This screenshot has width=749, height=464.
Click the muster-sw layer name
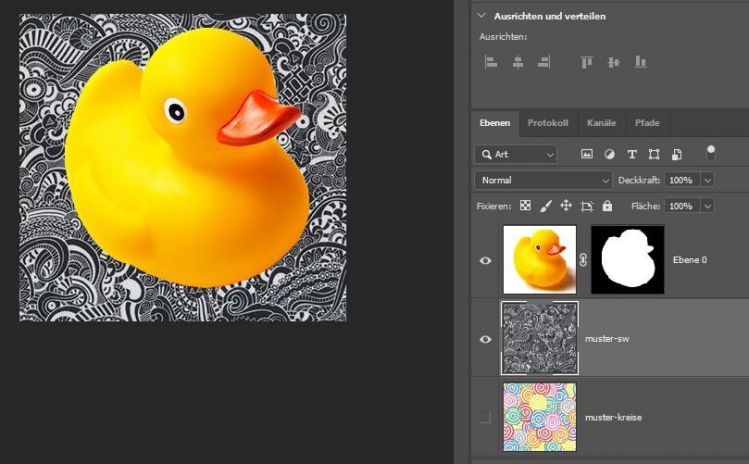tap(607, 339)
